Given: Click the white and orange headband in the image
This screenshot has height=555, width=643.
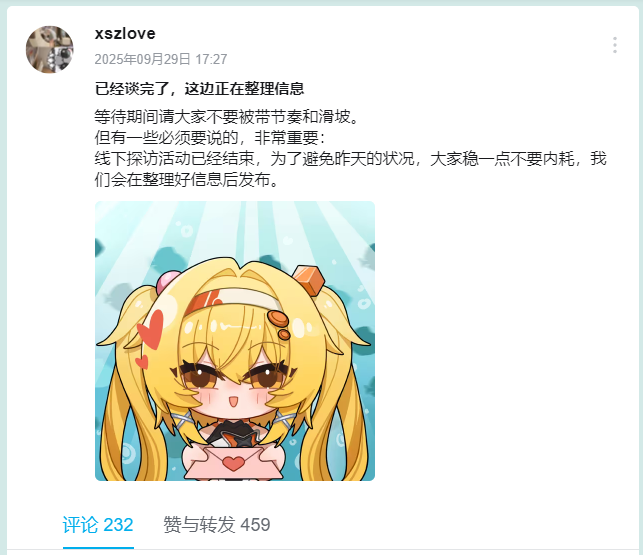Looking at the screenshot, I should point(233,301).
